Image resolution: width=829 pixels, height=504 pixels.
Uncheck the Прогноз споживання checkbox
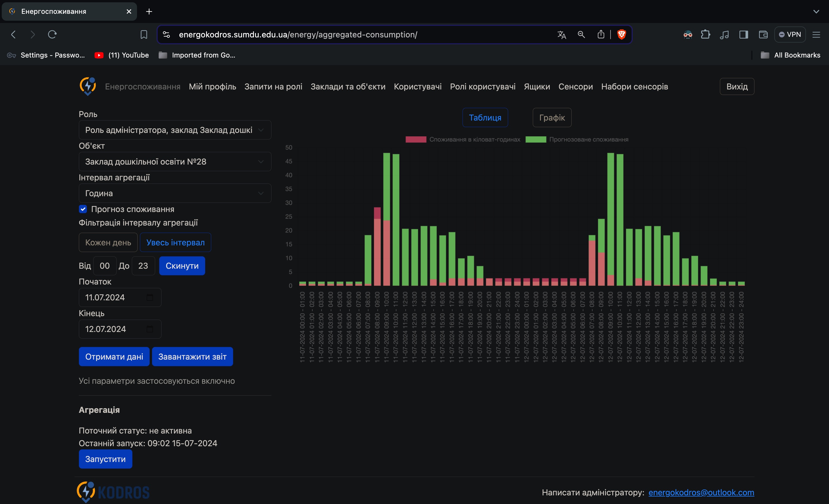coord(83,209)
